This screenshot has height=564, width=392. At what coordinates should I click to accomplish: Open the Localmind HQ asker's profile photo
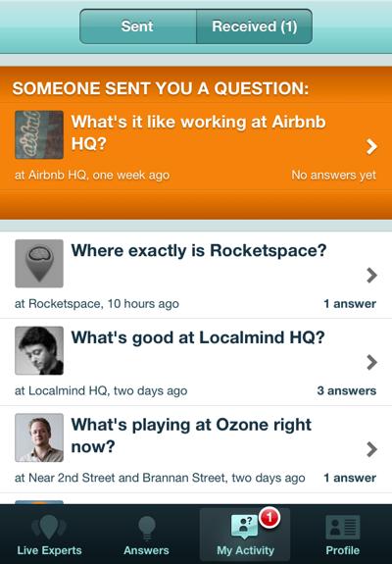pos(39,351)
